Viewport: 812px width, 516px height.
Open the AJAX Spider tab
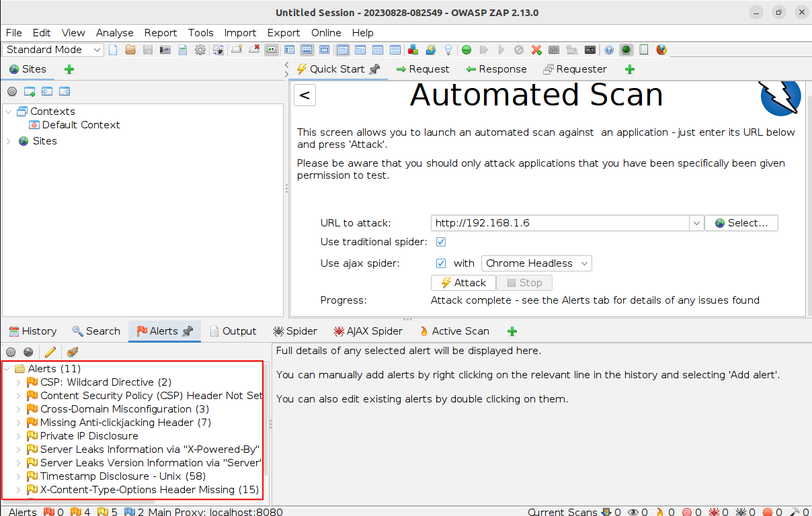pyautogui.click(x=368, y=331)
